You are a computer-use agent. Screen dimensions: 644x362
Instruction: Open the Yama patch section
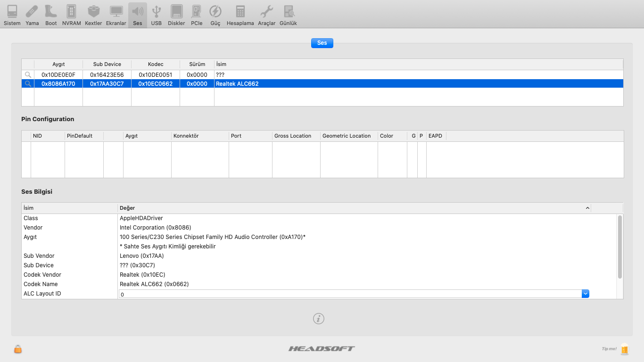pos(32,15)
